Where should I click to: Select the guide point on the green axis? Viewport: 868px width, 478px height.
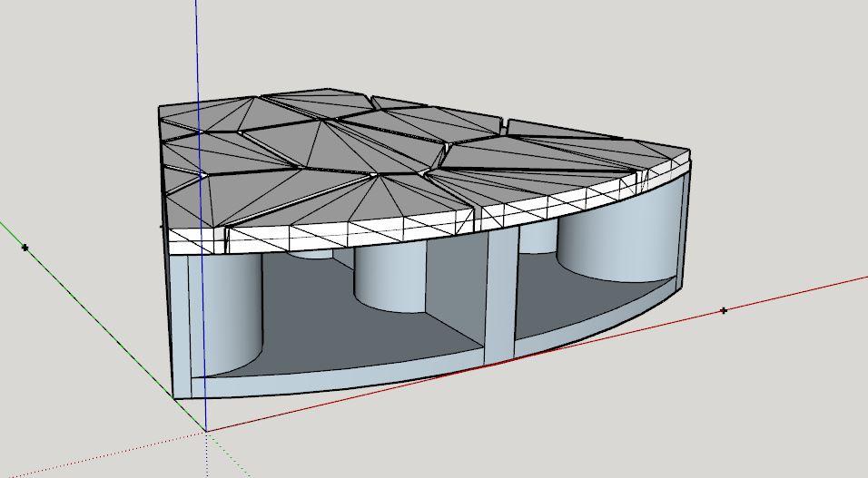pyautogui.click(x=25, y=248)
